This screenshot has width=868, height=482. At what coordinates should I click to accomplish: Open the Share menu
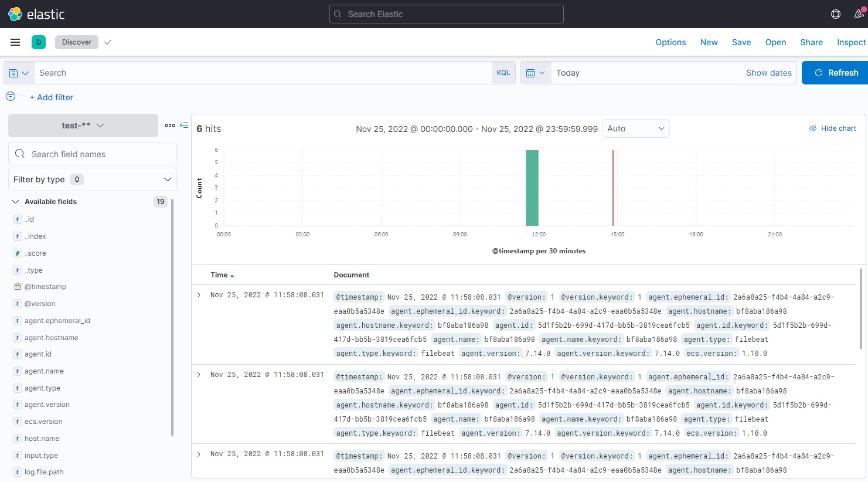[x=812, y=42]
